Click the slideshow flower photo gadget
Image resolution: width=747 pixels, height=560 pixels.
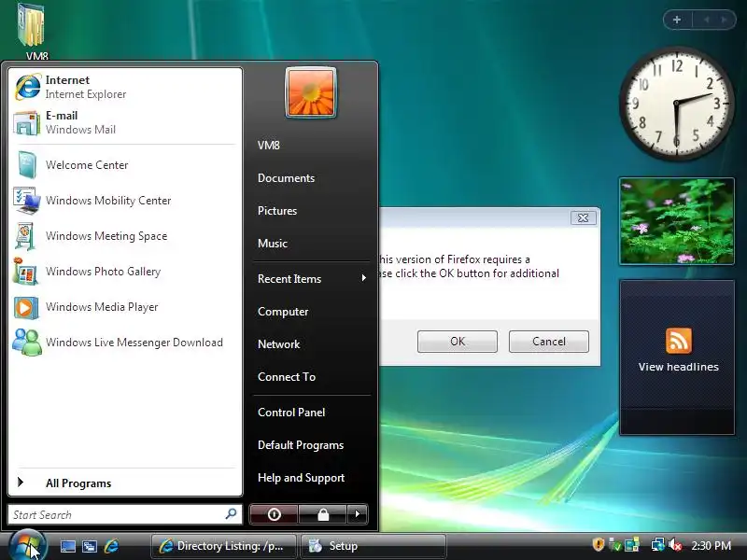click(x=676, y=221)
